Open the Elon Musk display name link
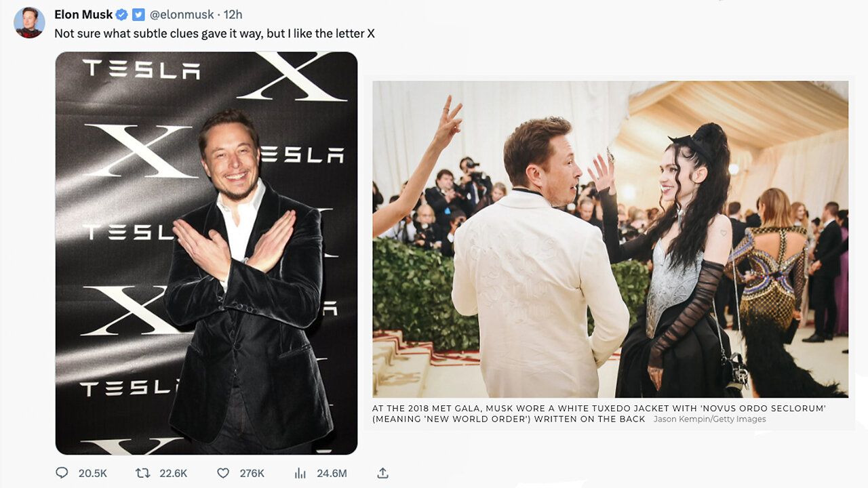This screenshot has width=868, height=488. click(83, 14)
